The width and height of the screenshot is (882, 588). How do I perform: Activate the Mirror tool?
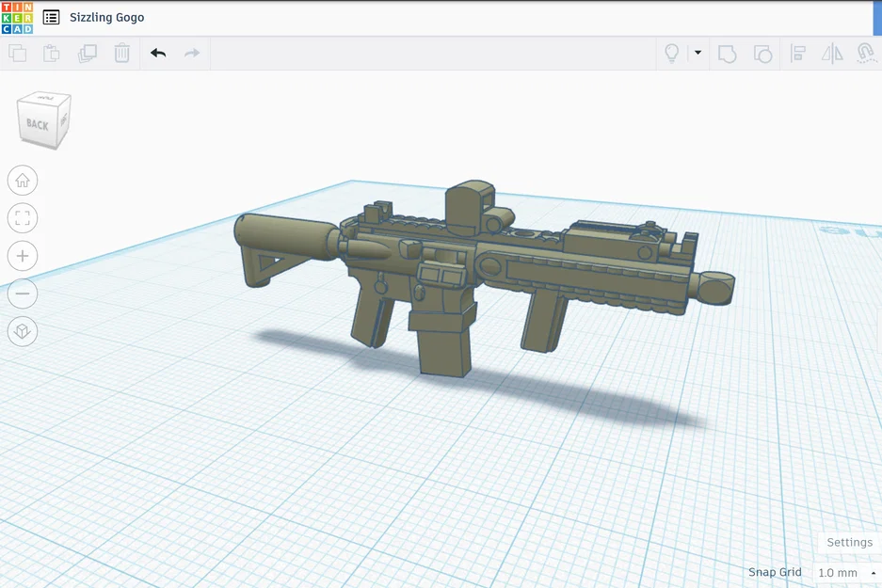[832, 54]
